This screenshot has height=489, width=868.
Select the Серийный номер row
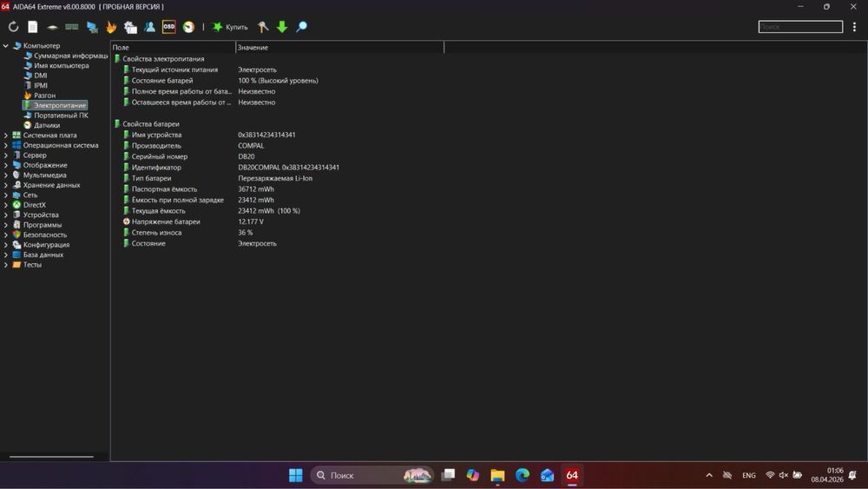click(x=188, y=156)
